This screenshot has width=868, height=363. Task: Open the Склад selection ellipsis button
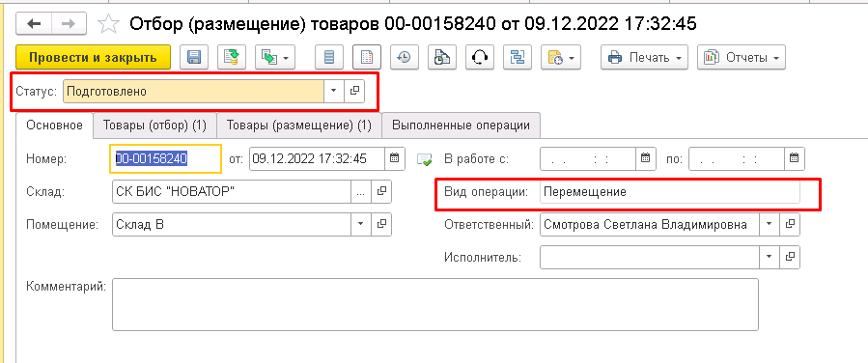360,191
